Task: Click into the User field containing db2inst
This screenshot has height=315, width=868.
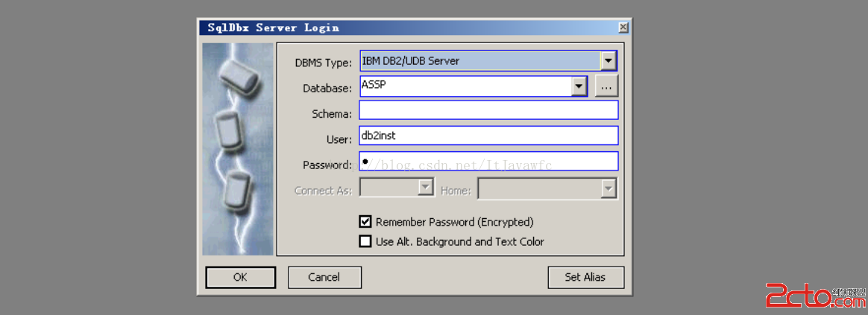Action: [x=488, y=136]
